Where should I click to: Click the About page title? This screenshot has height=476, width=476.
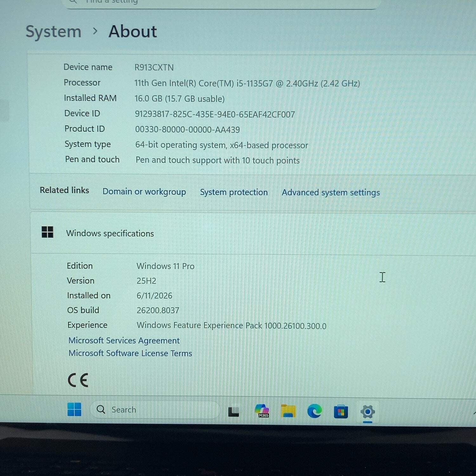(133, 32)
